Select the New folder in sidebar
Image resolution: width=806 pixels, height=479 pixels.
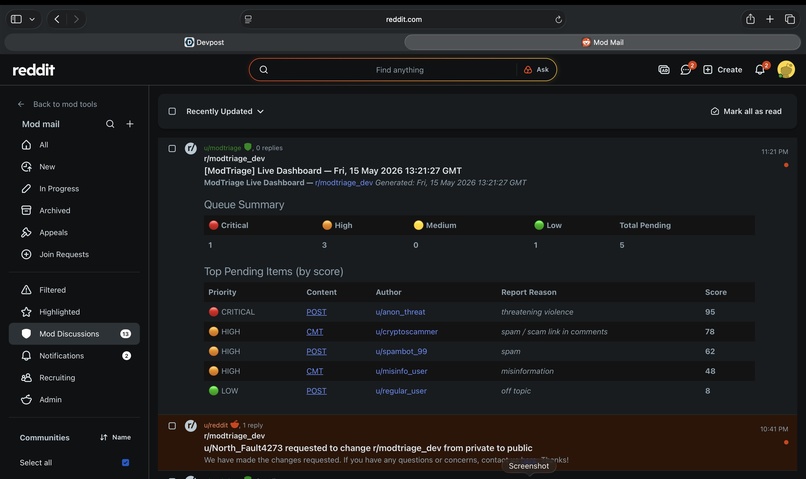click(74, 167)
